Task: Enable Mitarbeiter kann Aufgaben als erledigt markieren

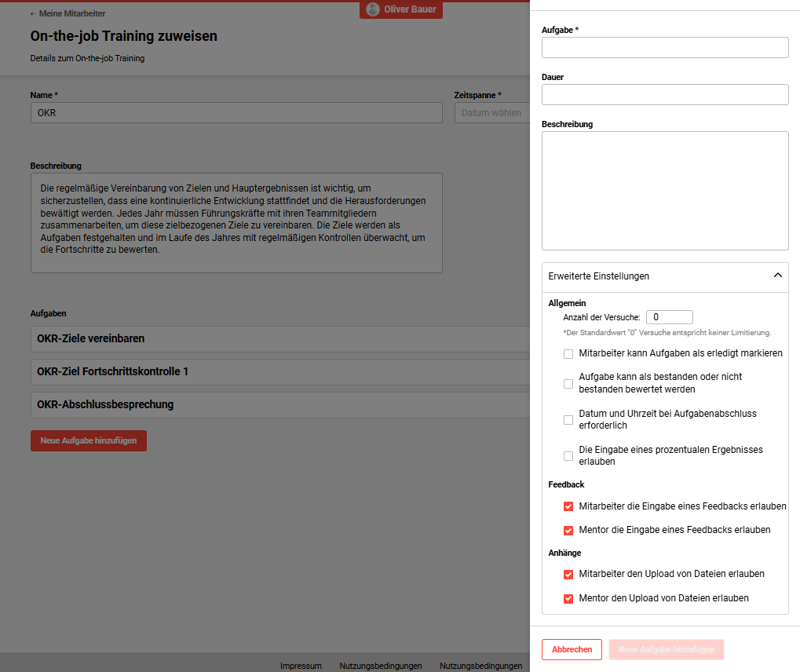Action: point(568,354)
